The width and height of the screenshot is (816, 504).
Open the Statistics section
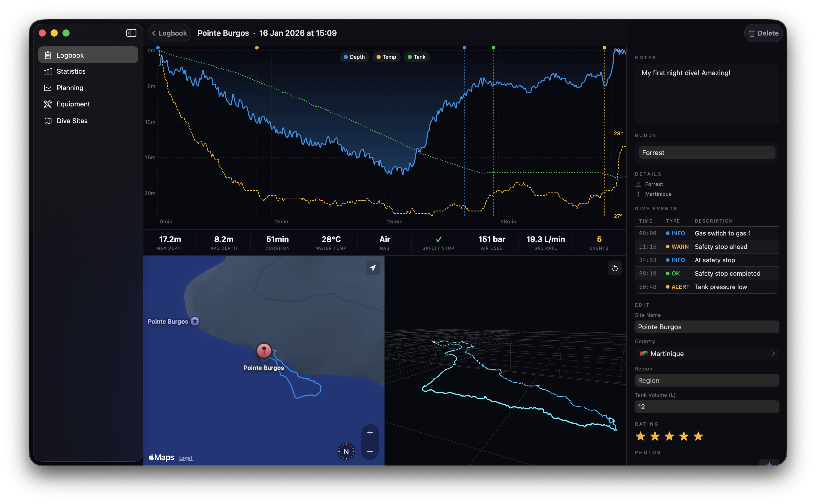(71, 71)
